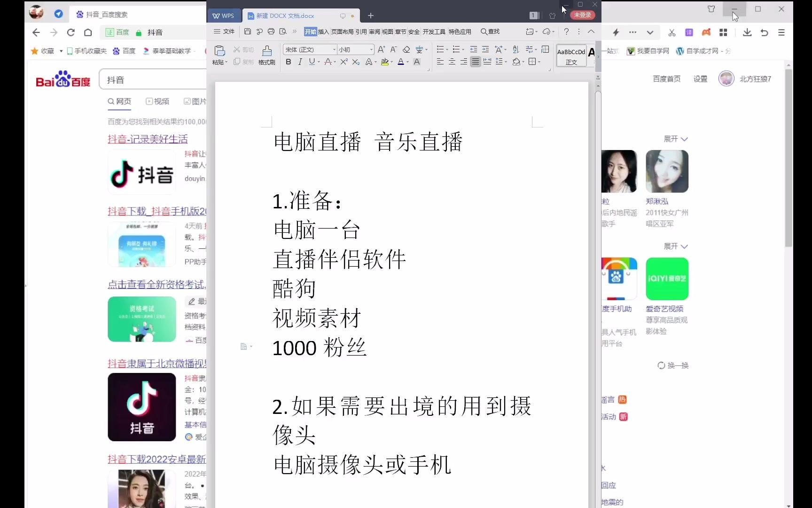Open the browser address bar dropdown chevron
The width and height of the screenshot is (812, 508).
click(650, 32)
